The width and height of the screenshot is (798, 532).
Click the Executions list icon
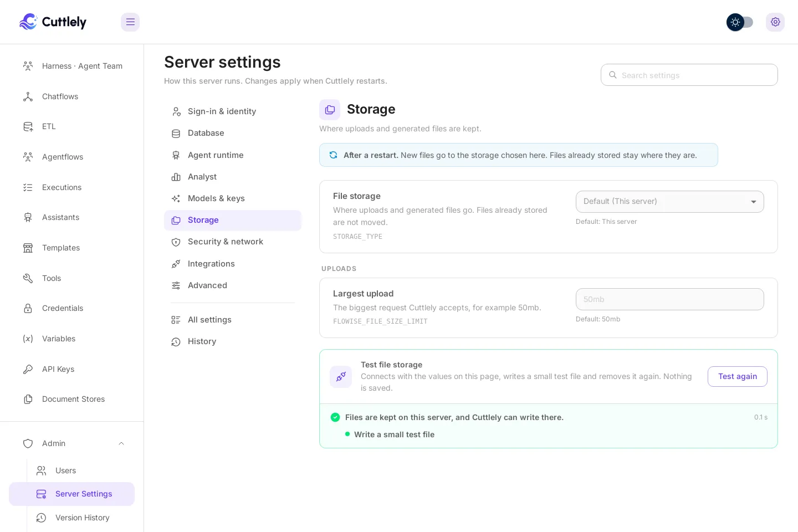(28, 187)
